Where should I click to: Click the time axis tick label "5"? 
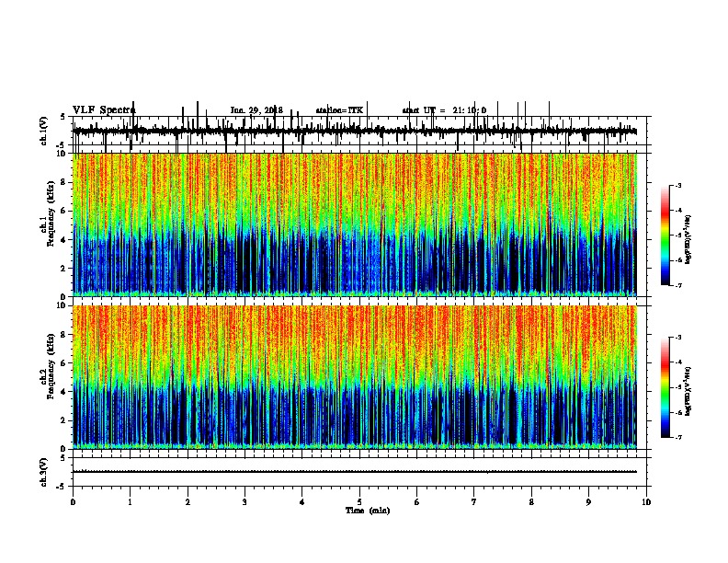[359, 502]
